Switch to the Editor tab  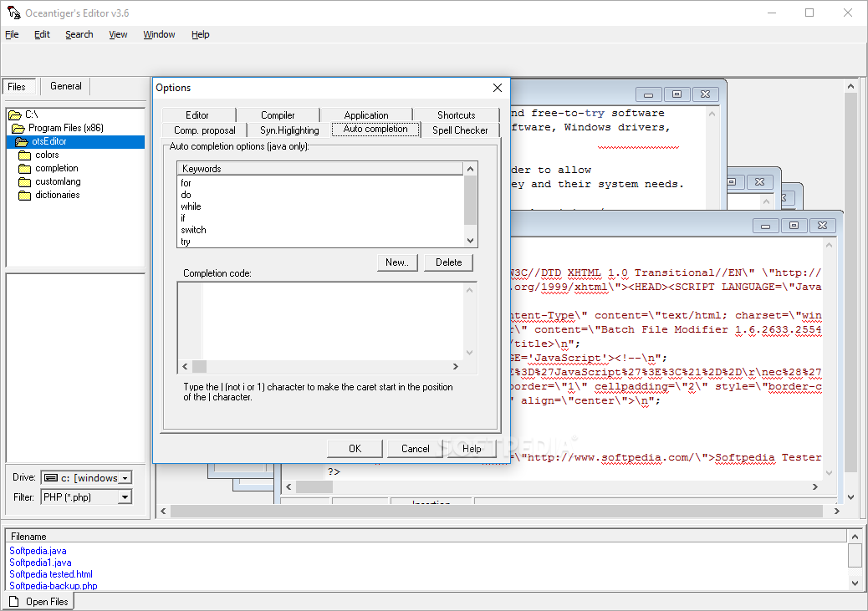[197, 115]
